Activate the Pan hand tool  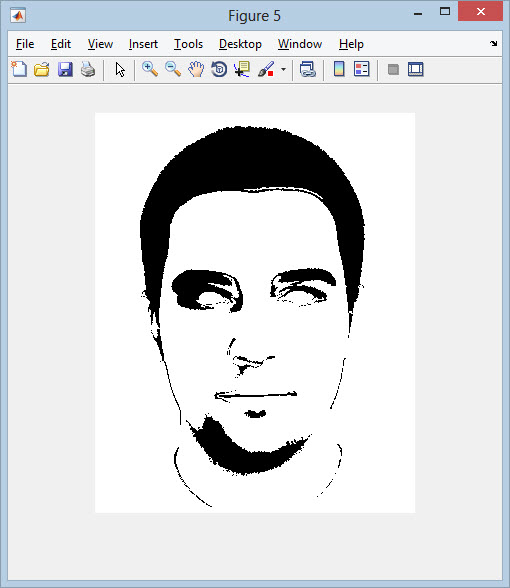coord(196,69)
